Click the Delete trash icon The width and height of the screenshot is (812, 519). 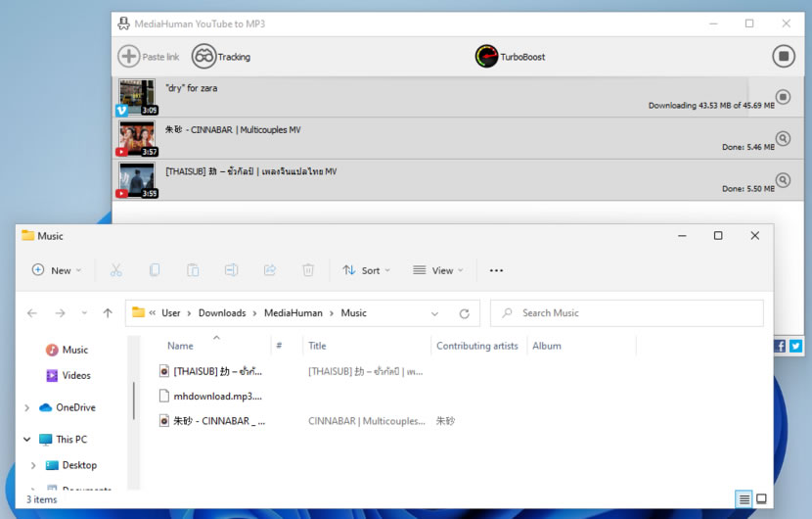point(308,270)
